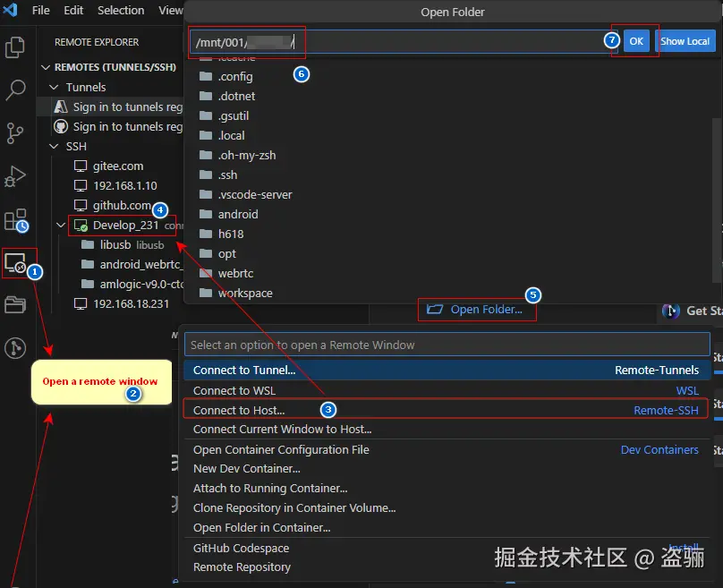The width and height of the screenshot is (723, 588).
Task: Collapse the Tunnels group
Action: point(54,87)
